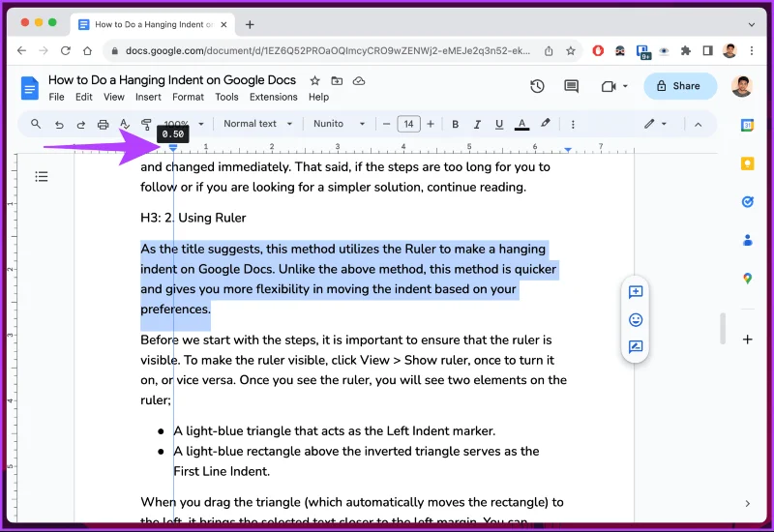Click the vertical scrollbar thumb

(723, 328)
